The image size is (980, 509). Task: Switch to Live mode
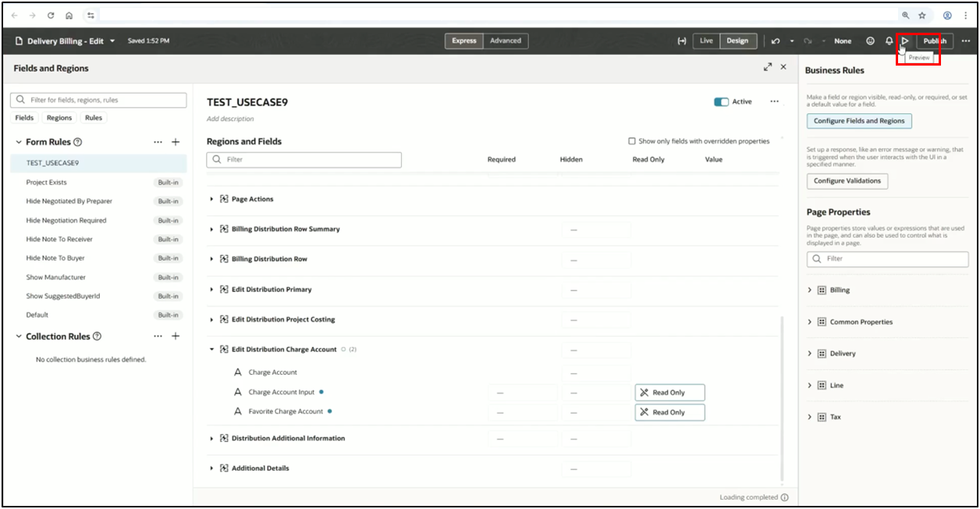click(706, 41)
